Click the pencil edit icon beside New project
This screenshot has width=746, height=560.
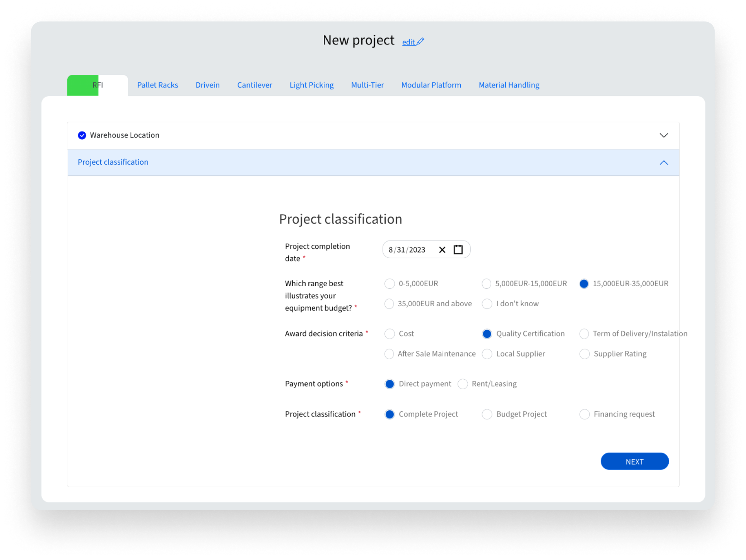tap(420, 42)
